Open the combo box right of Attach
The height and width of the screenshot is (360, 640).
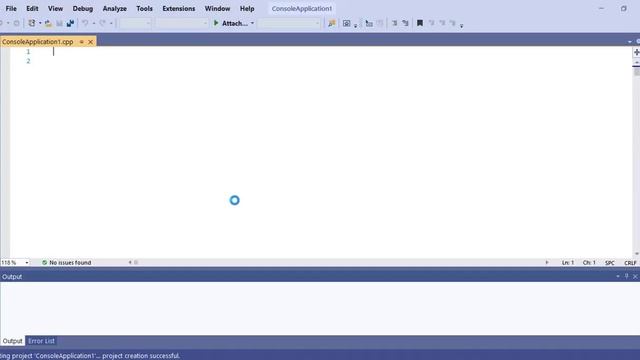point(289,23)
